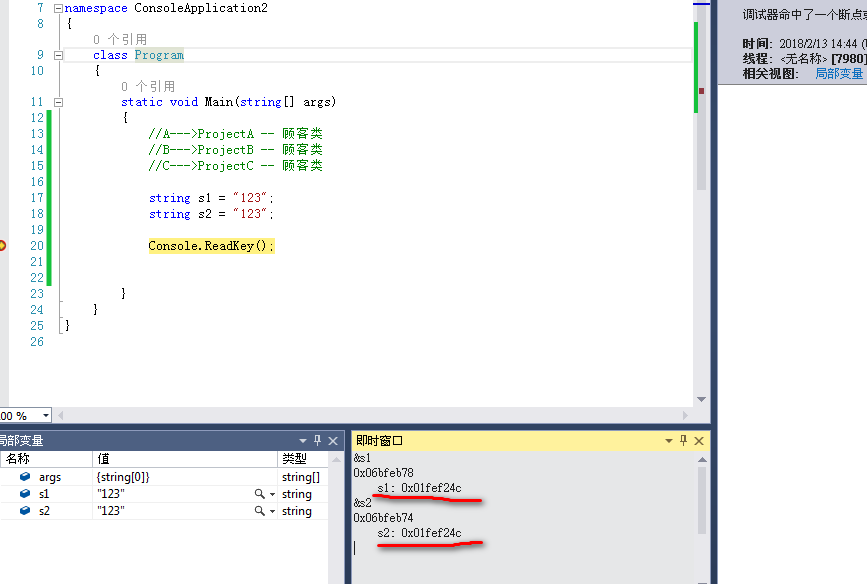
Task: Click the Locals panel scroll up arrow
Action: pos(336,460)
